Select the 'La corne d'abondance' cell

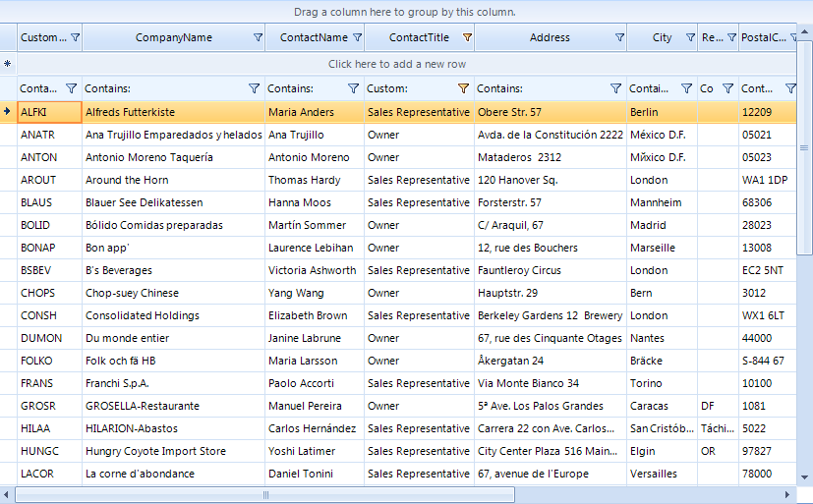pyautogui.click(x=174, y=474)
